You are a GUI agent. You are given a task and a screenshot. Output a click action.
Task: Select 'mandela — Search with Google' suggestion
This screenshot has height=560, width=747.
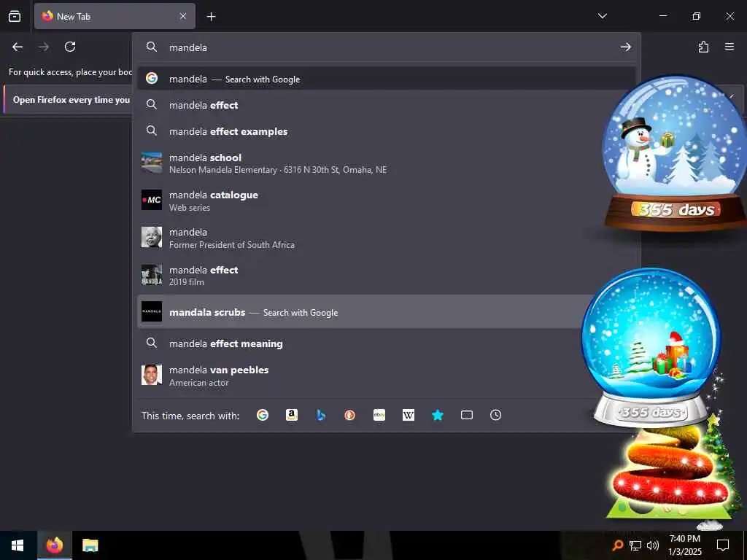[x=386, y=79]
